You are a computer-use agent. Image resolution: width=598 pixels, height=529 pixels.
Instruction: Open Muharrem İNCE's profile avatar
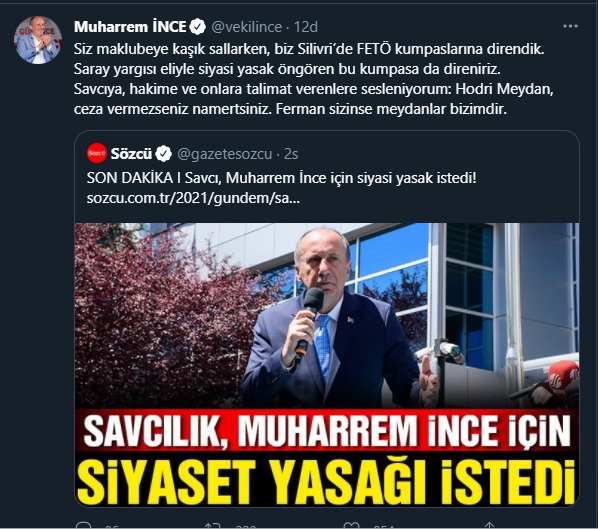(x=38, y=40)
